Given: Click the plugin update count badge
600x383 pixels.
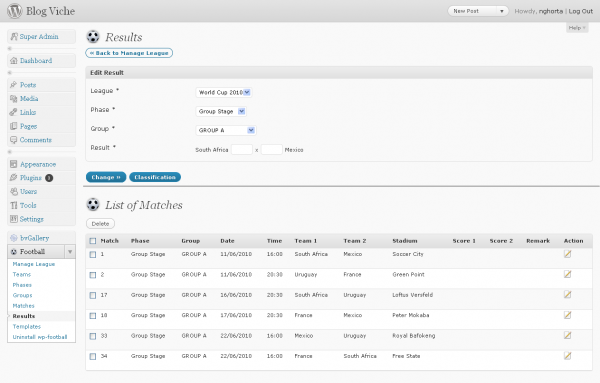Looking at the screenshot, I should coord(49,178).
